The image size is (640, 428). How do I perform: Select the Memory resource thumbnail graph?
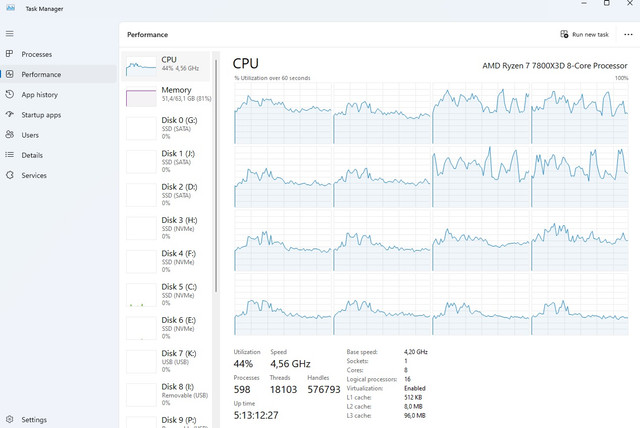(141, 98)
